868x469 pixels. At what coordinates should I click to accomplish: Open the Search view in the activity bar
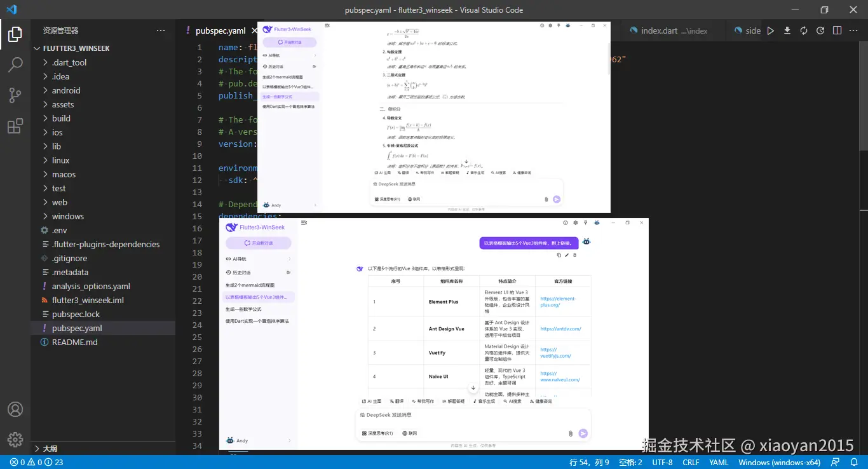click(15, 65)
